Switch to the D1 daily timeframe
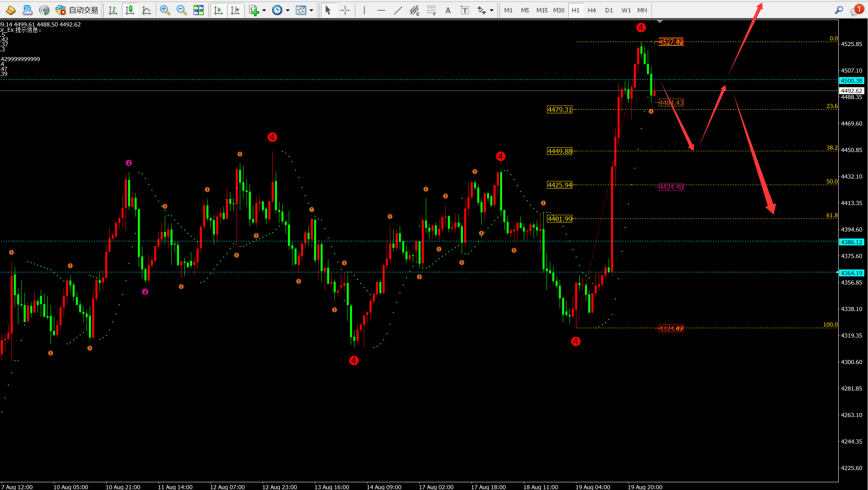 (609, 10)
